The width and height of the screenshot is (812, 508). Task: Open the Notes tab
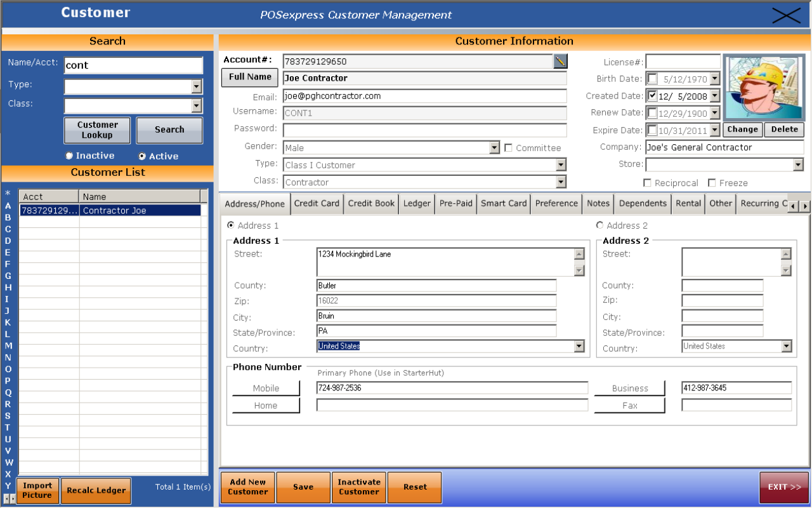(x=598, y=203)
